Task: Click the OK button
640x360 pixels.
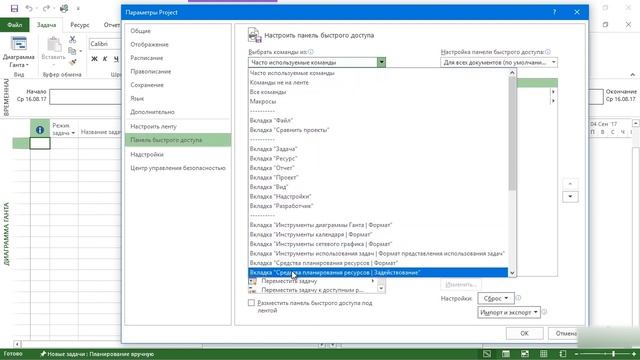Action: 524,333
